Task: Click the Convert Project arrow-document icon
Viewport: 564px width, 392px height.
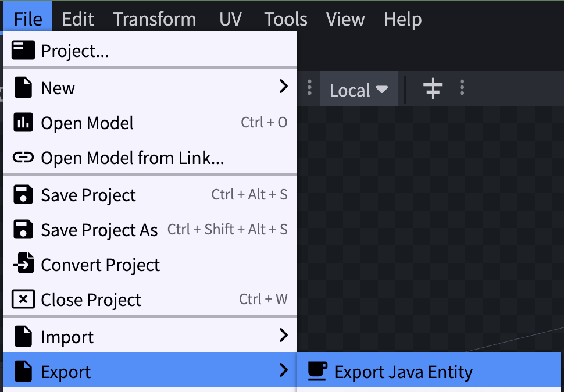Action: tap(23, 264)
